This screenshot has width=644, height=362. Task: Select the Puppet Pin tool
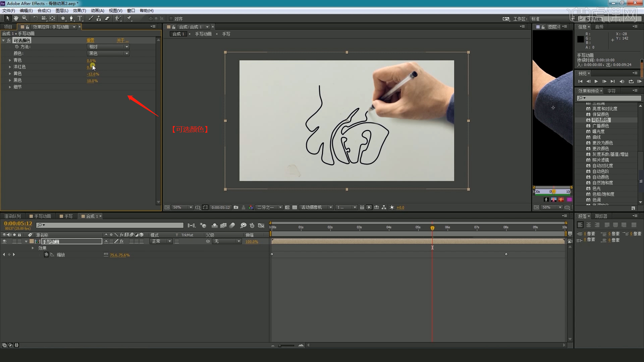tap(129, 18)
